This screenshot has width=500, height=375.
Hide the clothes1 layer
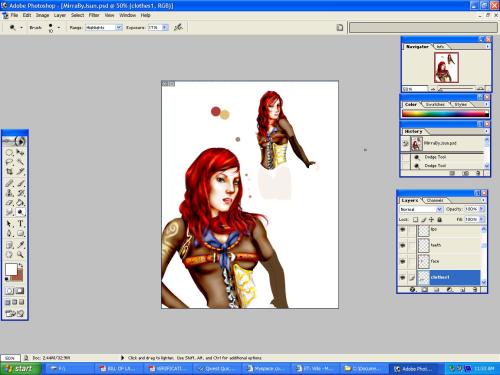coord(403,277)
